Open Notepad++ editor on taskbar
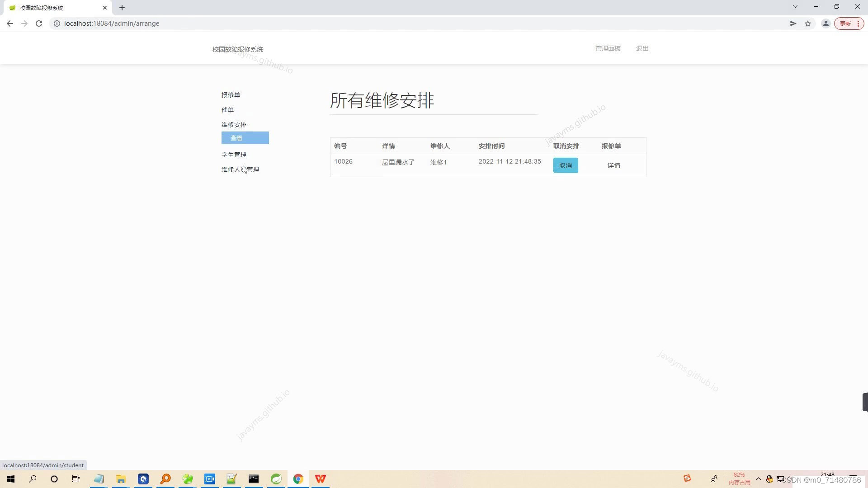The image size is (868, 488). click(232, 479)
